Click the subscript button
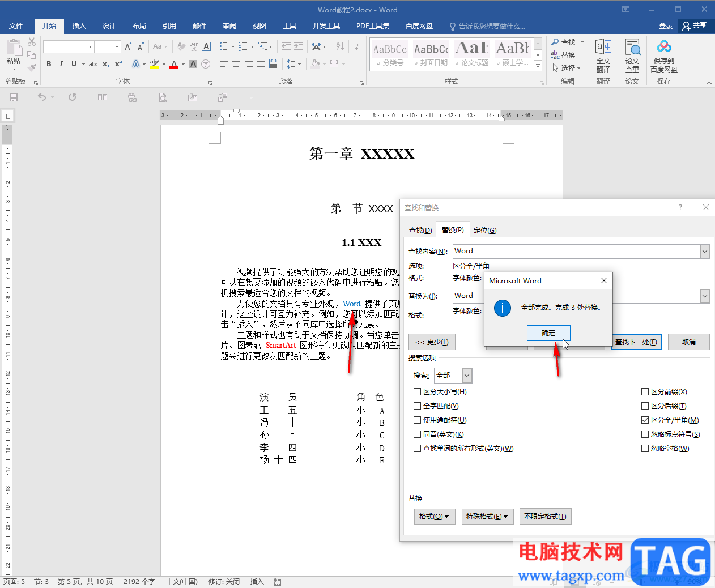 (106, 64)
